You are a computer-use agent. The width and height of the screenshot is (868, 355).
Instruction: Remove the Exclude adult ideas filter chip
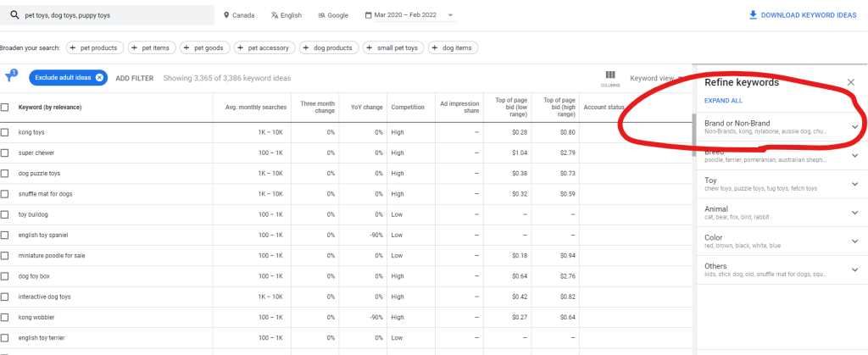click(x=99, y=78)
